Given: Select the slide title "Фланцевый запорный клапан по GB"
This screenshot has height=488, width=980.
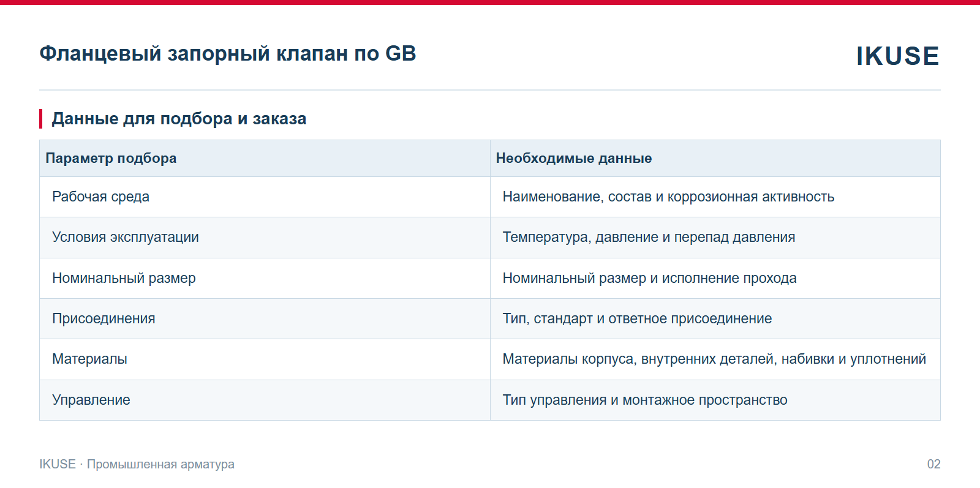Looking at the screenshot, I should pos(228,54).
